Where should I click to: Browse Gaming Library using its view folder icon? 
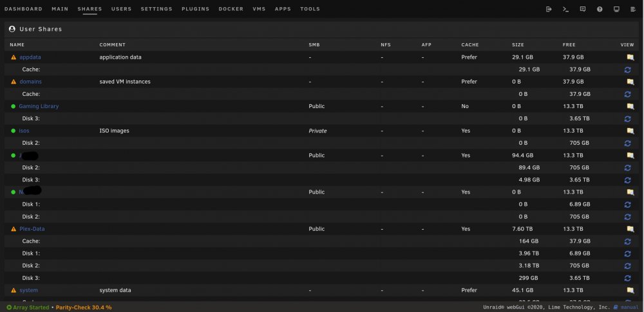click(x=630, y=106)
